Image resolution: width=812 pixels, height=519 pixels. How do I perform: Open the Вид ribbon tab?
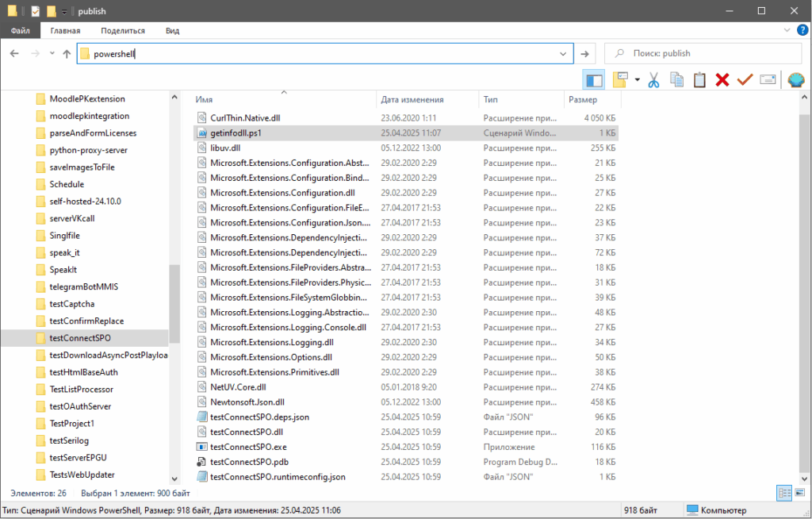(172, 31)
